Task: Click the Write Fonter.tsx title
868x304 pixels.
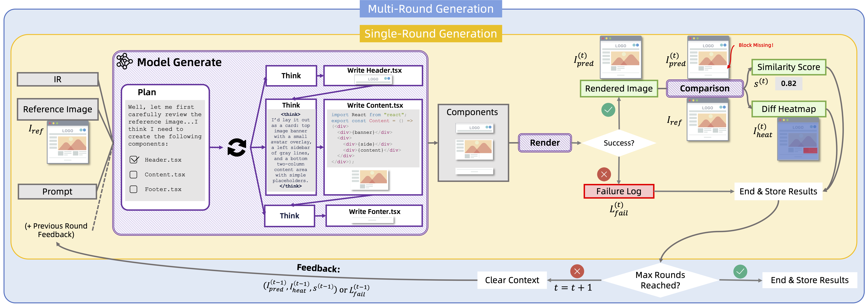Action: (375, 212)
